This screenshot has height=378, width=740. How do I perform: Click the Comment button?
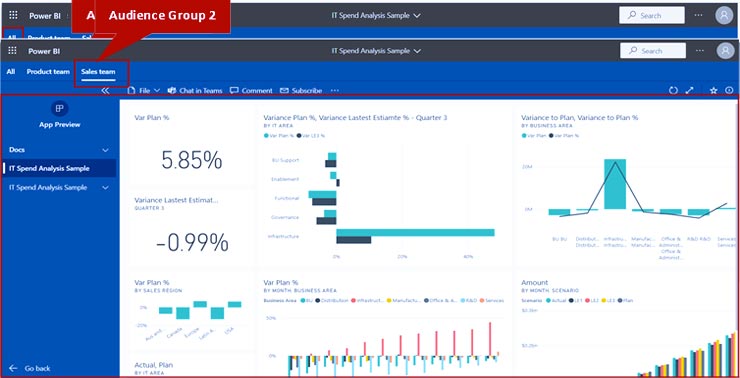[251, 91]
